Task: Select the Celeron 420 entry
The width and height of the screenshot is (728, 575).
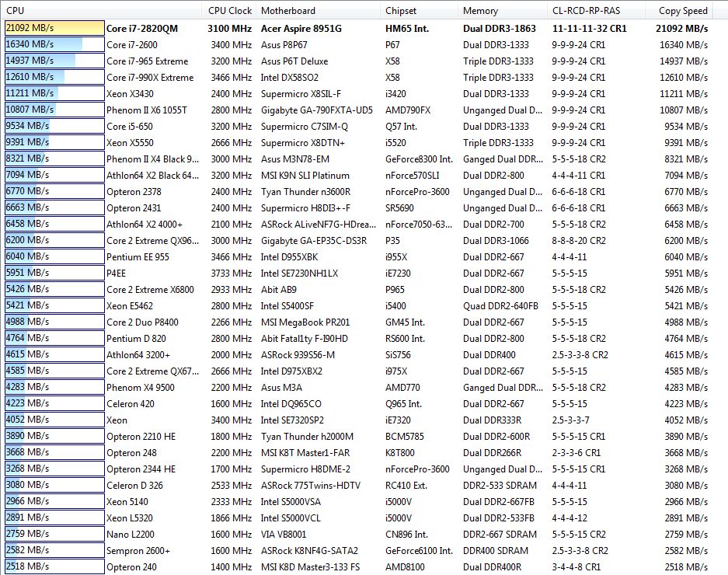Action: pyautogui.click(x=131, y=403)
